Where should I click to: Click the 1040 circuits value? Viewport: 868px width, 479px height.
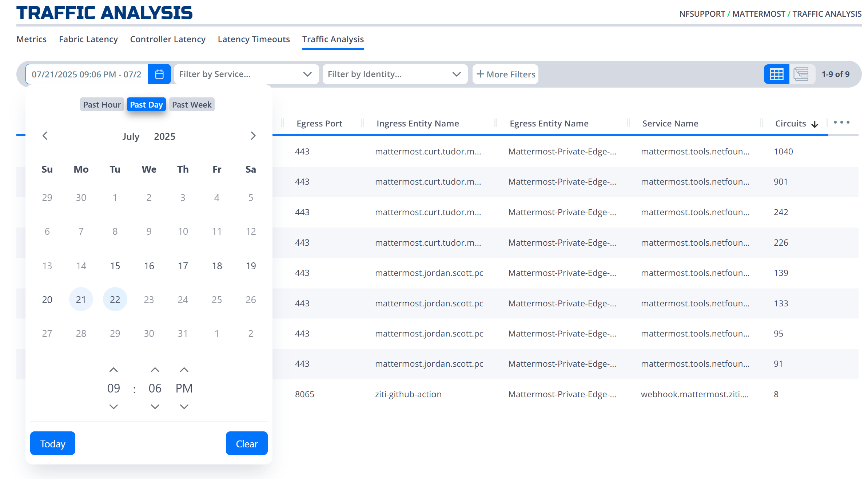tap(783, 152)
